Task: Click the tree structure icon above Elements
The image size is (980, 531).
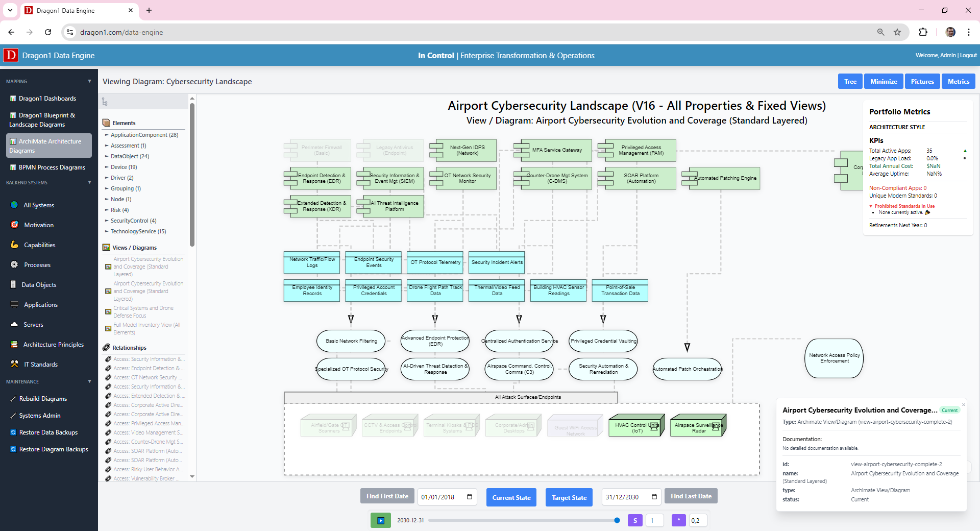Action: coord(105,102)
